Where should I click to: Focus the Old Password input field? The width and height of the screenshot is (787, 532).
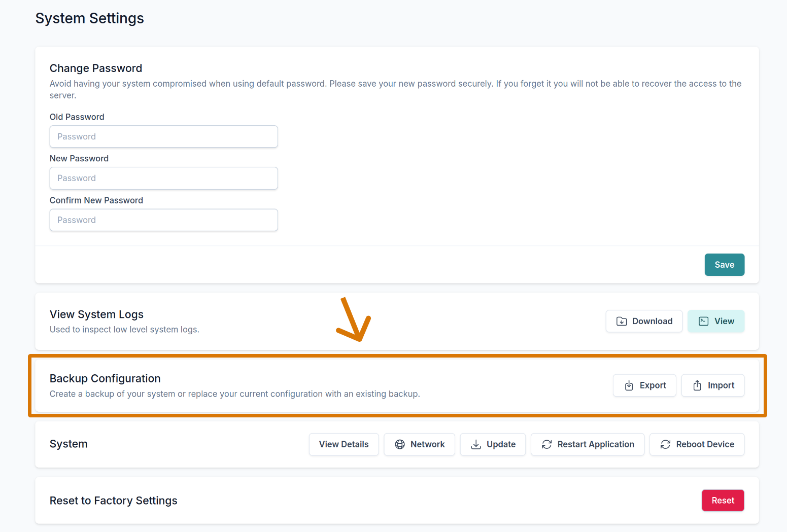[163, 136]
